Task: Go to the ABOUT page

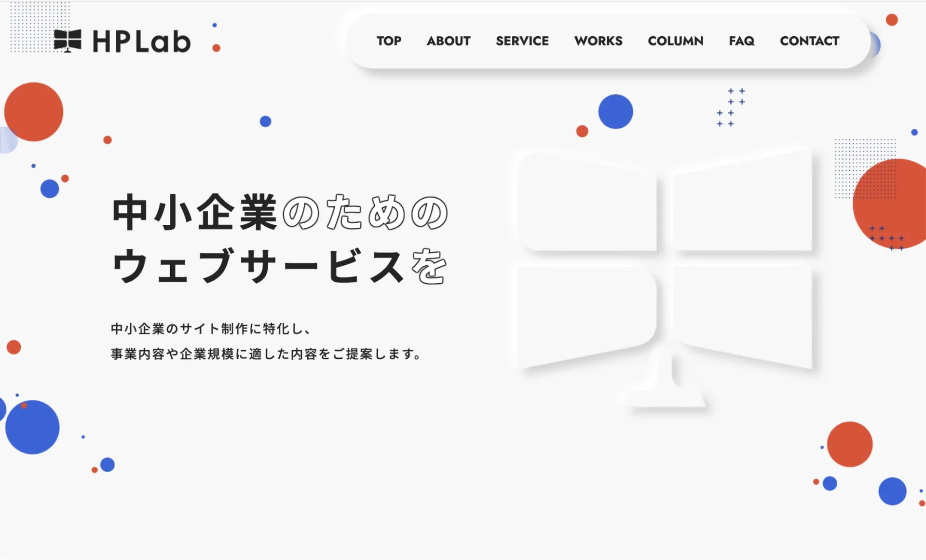Action: tap(449, 41)
